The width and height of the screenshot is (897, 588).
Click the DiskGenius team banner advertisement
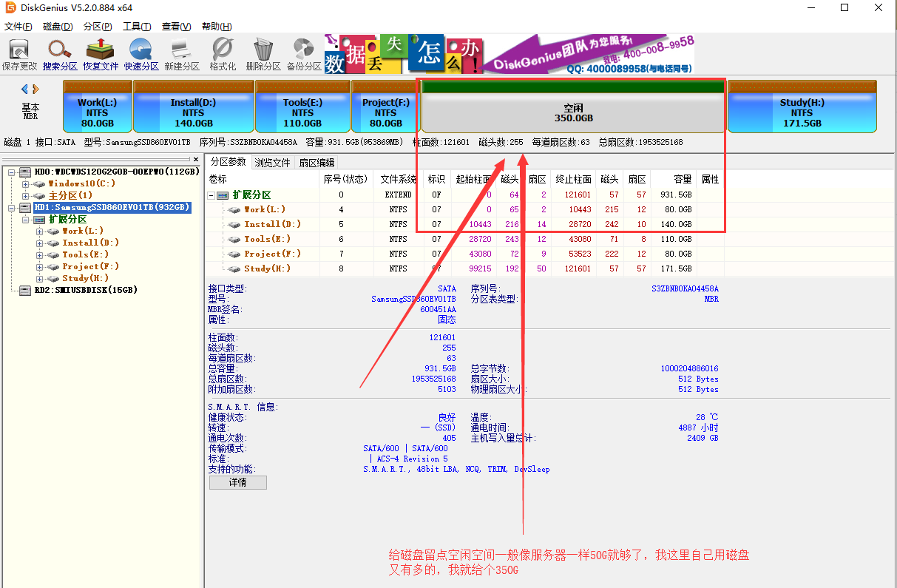click(509, 53)
